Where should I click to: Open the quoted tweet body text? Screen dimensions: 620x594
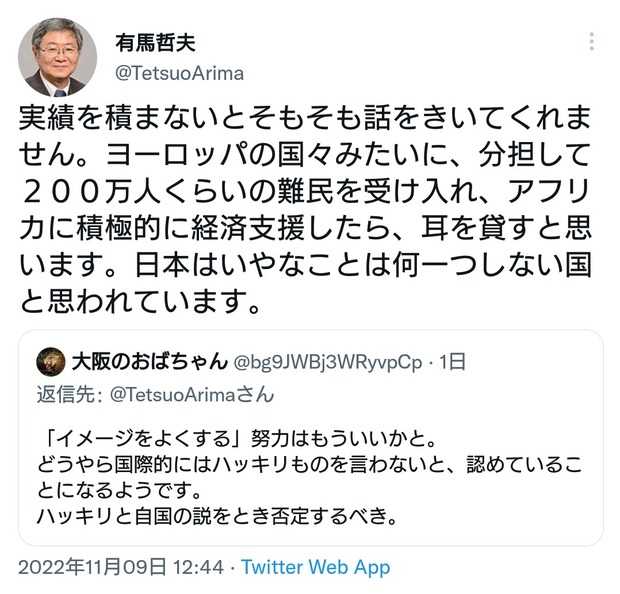click(310, 478)
